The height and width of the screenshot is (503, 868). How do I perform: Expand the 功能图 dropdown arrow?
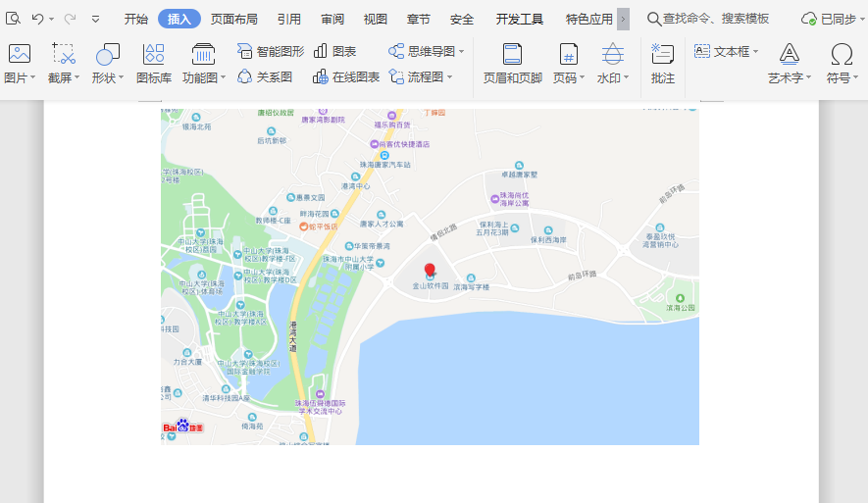(x=223, y=77)
